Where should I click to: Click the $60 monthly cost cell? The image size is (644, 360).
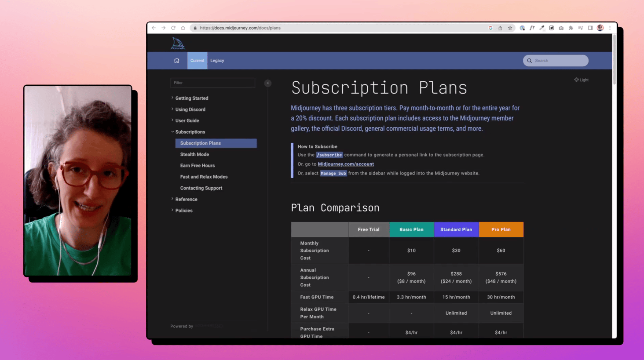(501, 250)
